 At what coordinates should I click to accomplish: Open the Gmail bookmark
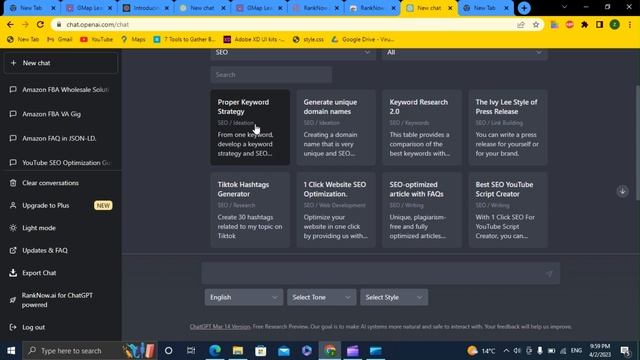[x=60, y=40]
